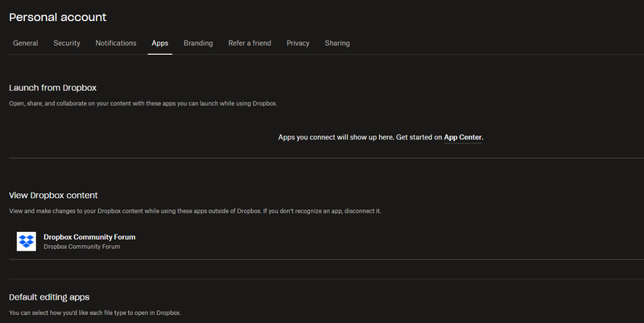Switch to Refer a friend tab
This screenshot has height=323, width=644.
coord(250,43)
